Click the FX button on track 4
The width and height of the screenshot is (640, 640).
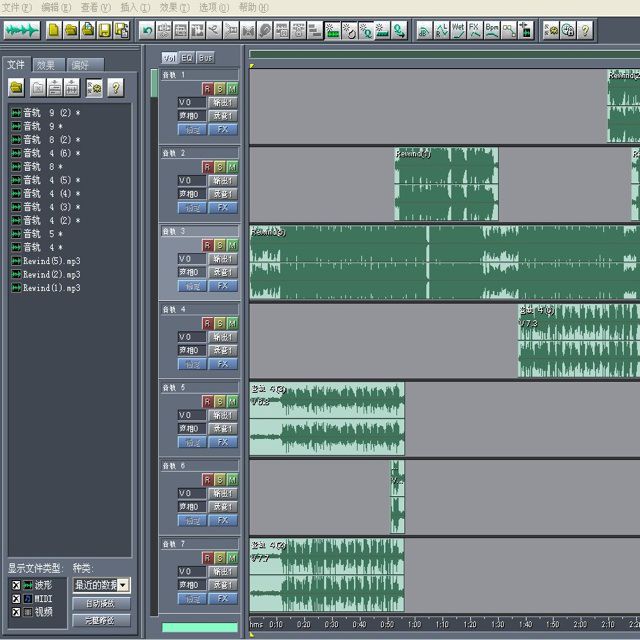(222, 363)
